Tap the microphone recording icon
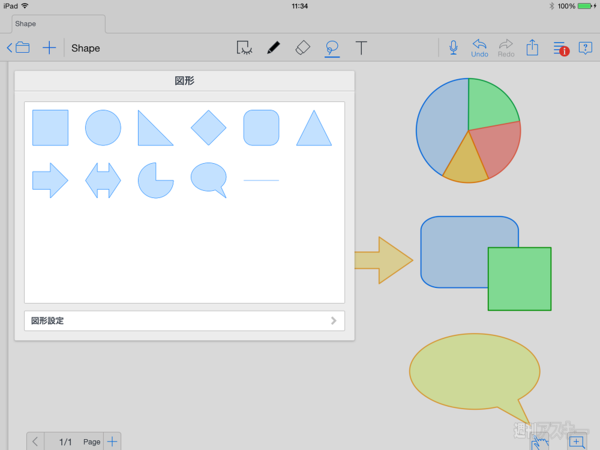 point(453,48)
